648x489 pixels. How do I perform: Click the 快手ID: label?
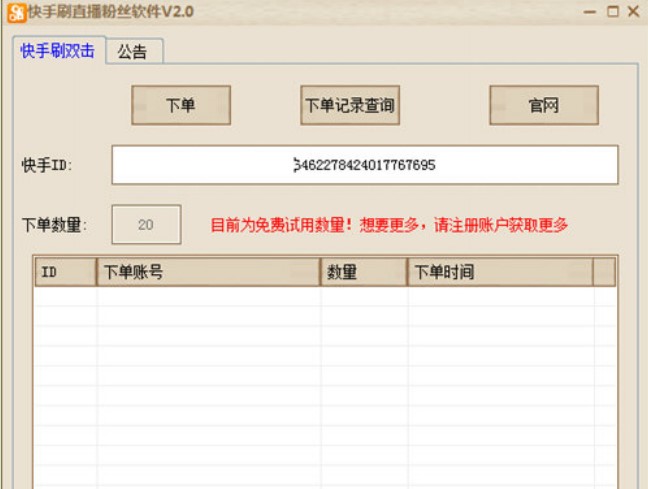click(47, 165)
